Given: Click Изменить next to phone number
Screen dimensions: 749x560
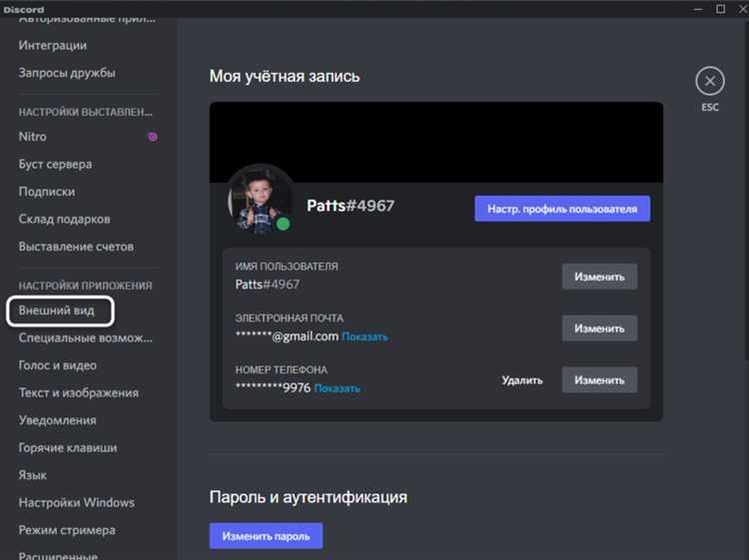Looking at the screenshot, I should (x=599, y=380).
